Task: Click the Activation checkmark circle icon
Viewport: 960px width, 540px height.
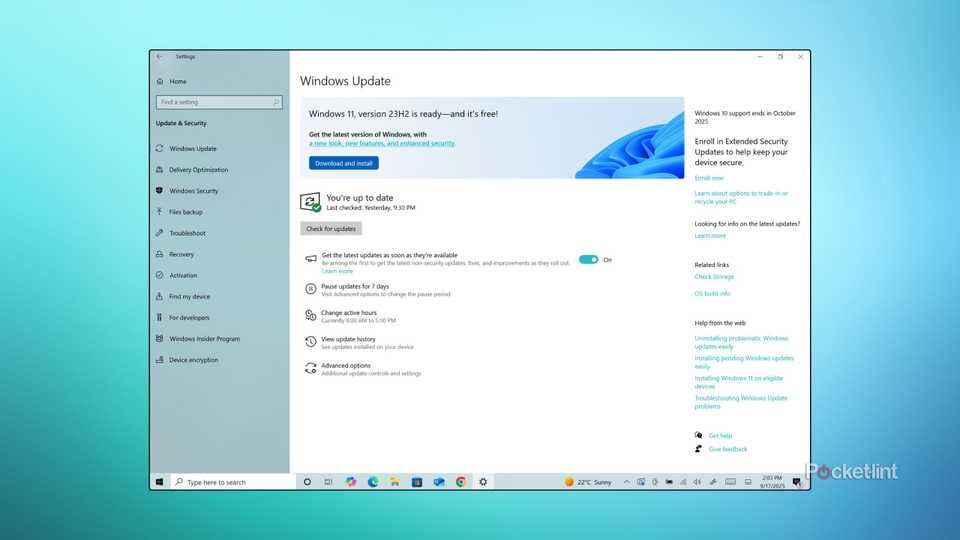Action: coord(160,275)
